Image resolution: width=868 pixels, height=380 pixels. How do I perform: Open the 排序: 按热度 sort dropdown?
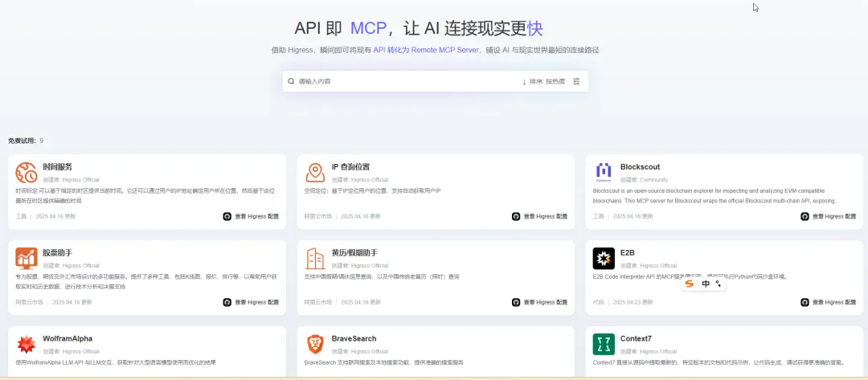click(x=543, y=82)
